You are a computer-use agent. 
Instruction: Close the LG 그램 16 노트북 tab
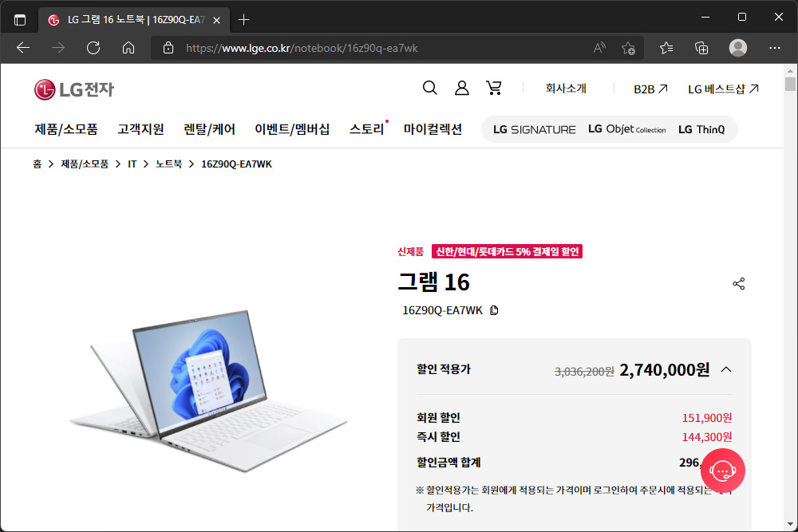[217, 20]
